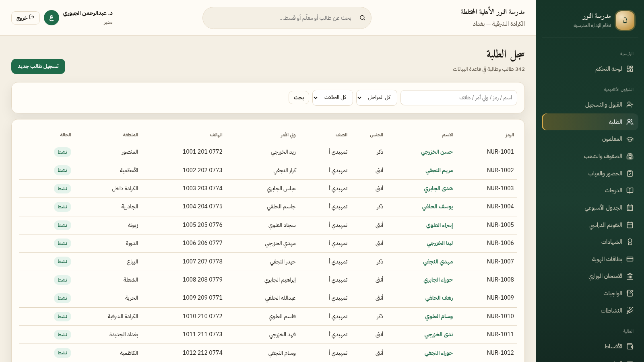Click the النشاطات activities icon
Screen dimensions: 644x362
click(630, 311)
